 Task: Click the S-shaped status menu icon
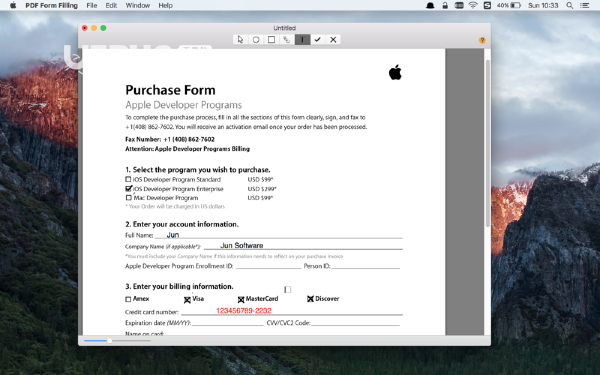487,5
